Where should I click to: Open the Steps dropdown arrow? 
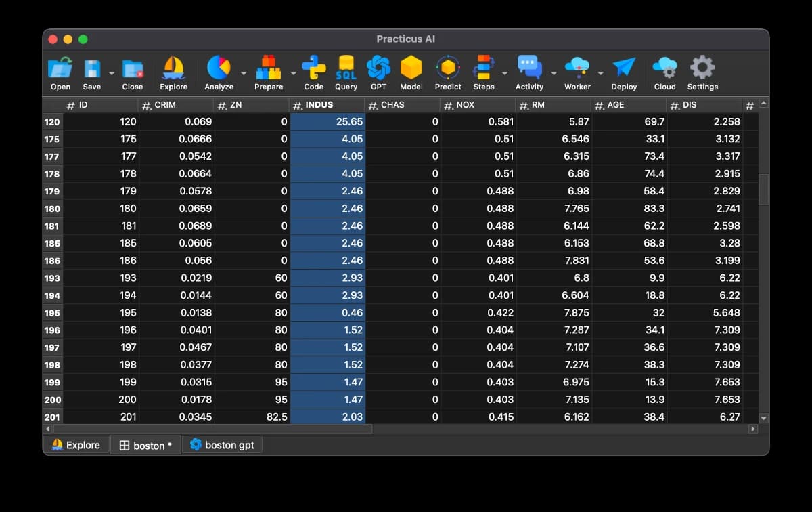pos(505,73)
